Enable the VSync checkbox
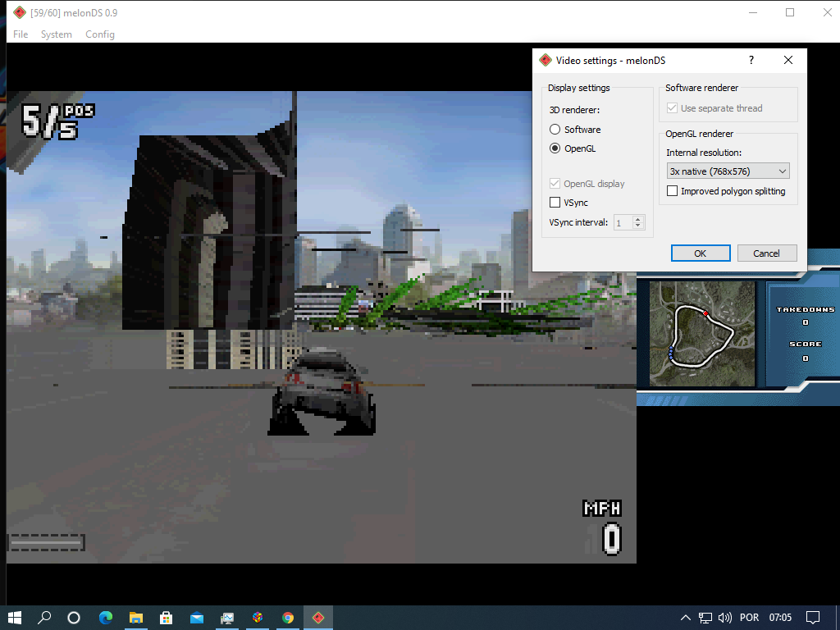840x630 pixels. pos(555,202)
